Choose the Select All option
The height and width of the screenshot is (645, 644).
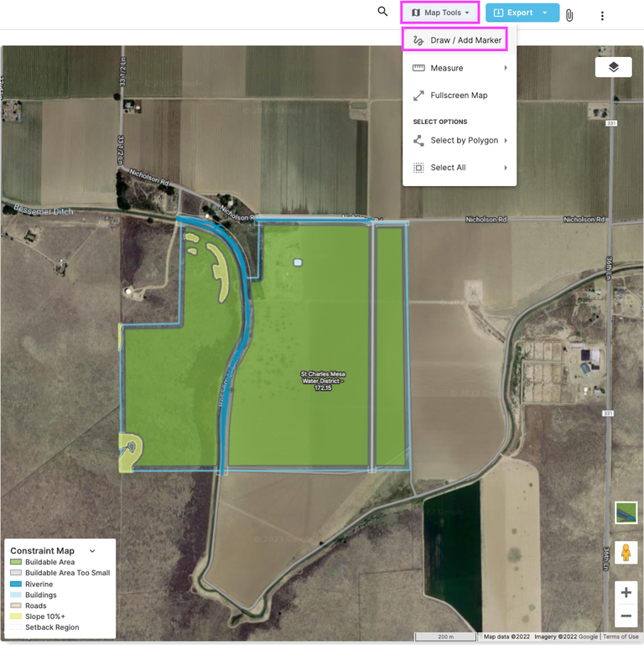click(x=460, y=168)
